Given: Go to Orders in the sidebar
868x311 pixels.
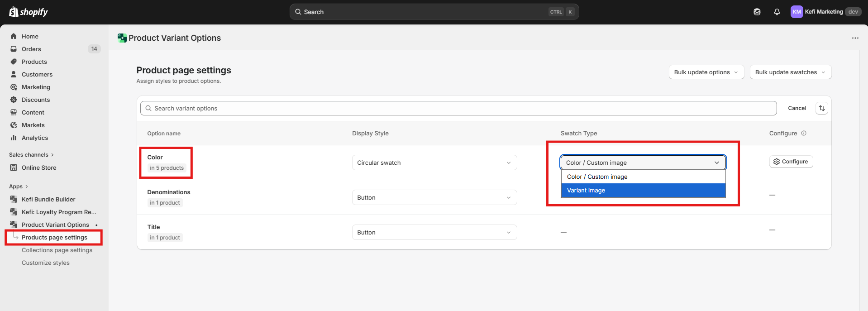Looking at the screenshot, I should pos(31,49).
